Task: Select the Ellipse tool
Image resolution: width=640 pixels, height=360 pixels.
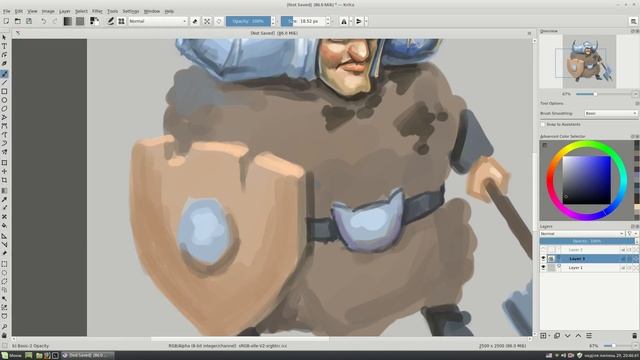Action: (x=4, y=100)
